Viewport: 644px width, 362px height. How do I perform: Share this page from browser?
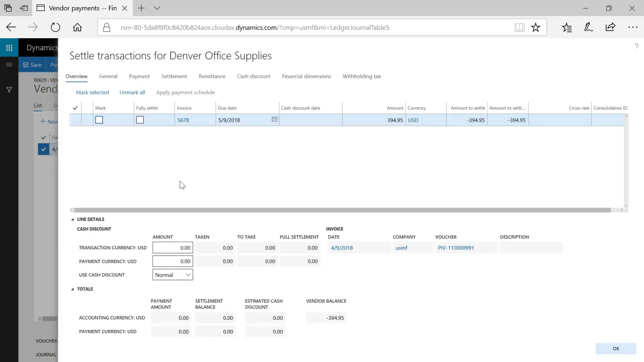[610, 28]
